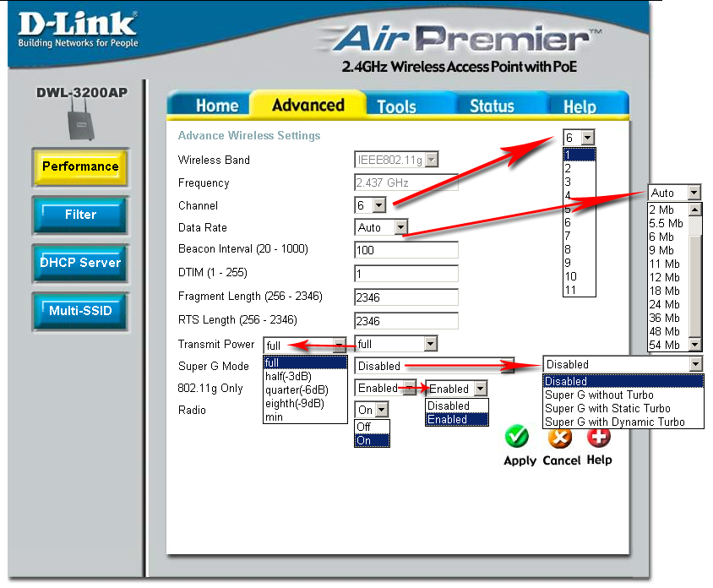713x588 pixels.
Task: Choose 54 Mb data rate
Action: click(668, 345)
